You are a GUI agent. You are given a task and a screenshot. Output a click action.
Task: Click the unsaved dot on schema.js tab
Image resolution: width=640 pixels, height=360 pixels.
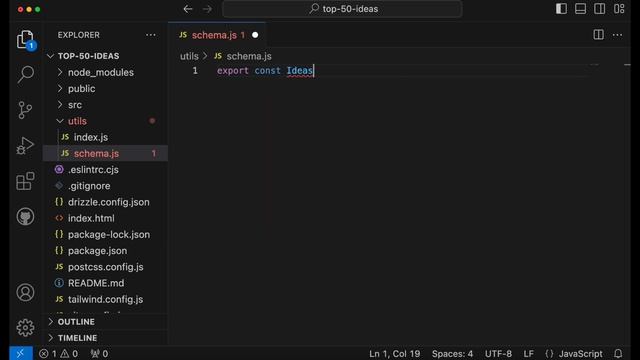pos(255,35)
